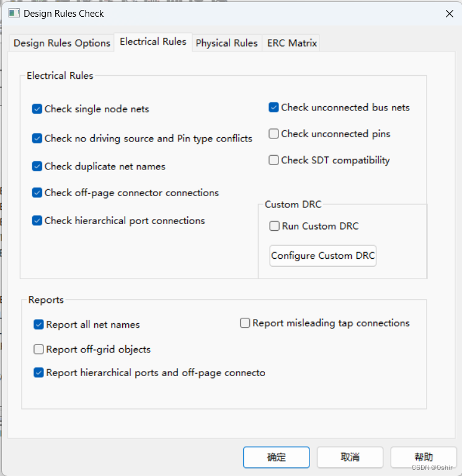Toggle Check off-page connector connections
Viewport: 462px width, 476px height.
[37, 193]
